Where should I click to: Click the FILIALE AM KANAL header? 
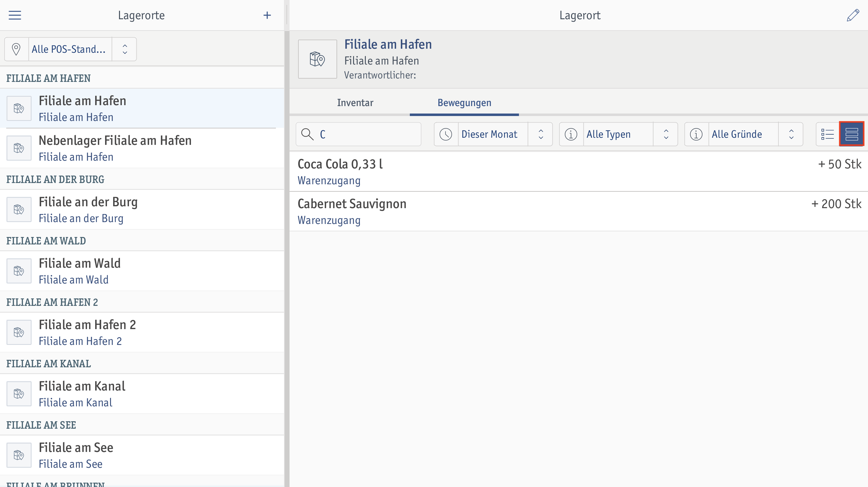(49, 364)
